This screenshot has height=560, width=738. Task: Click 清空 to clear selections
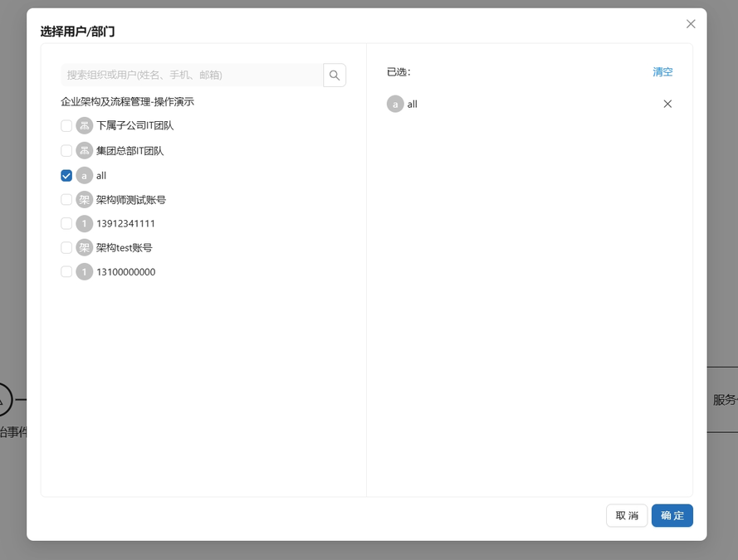[x=662, y=72]
